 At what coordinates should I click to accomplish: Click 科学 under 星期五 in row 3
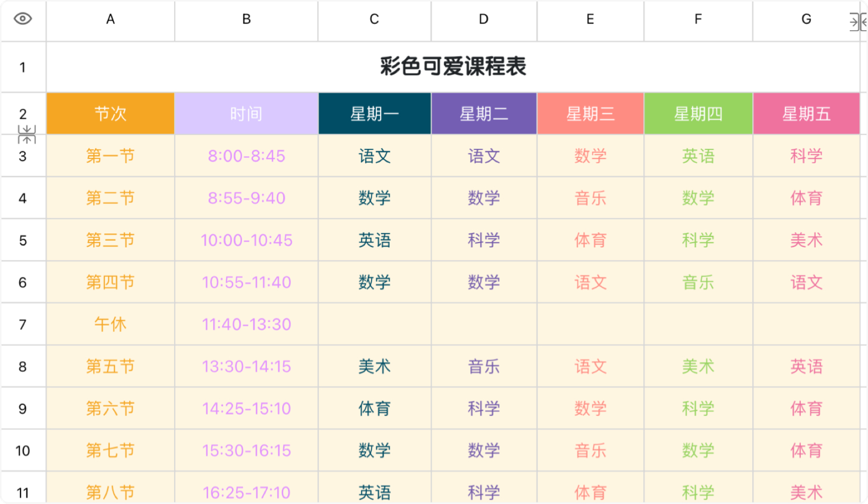806,156
